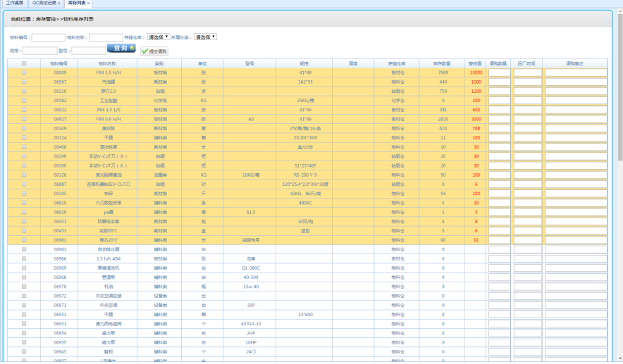This screenshot has height=364, width=623.
Task: Click the 查询 search button
Action: tap(121, 49)
